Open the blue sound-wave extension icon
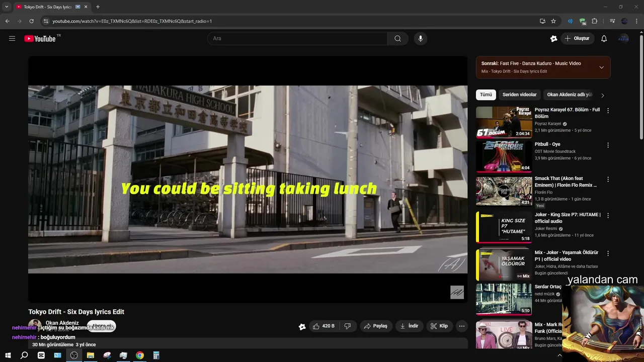Viewport: 644px width, 362px height. pyautogui.click(x=570, y=21)
